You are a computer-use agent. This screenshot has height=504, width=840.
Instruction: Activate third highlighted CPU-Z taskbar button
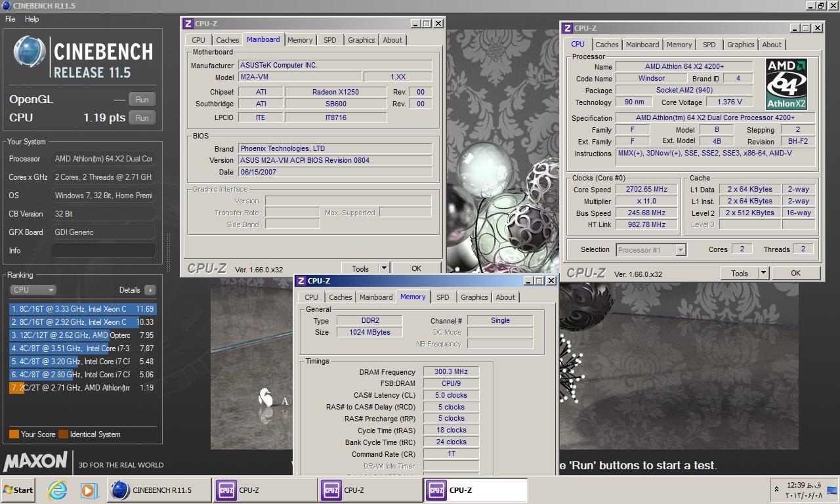pos(475,490)
